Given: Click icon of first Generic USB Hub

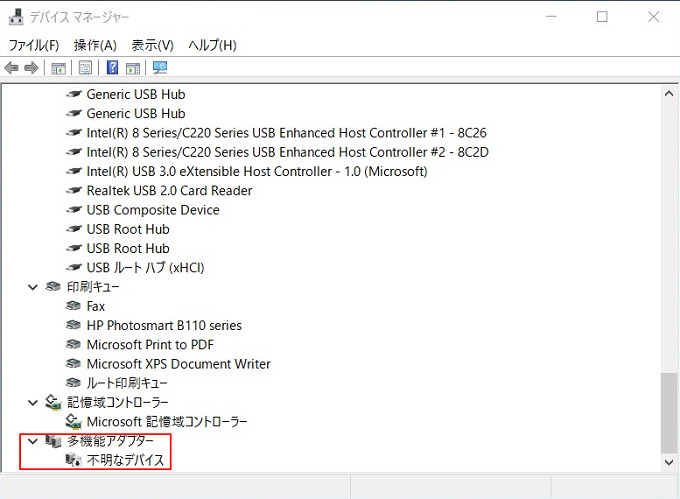Looking at the screenshot, I should coord(73,94).
